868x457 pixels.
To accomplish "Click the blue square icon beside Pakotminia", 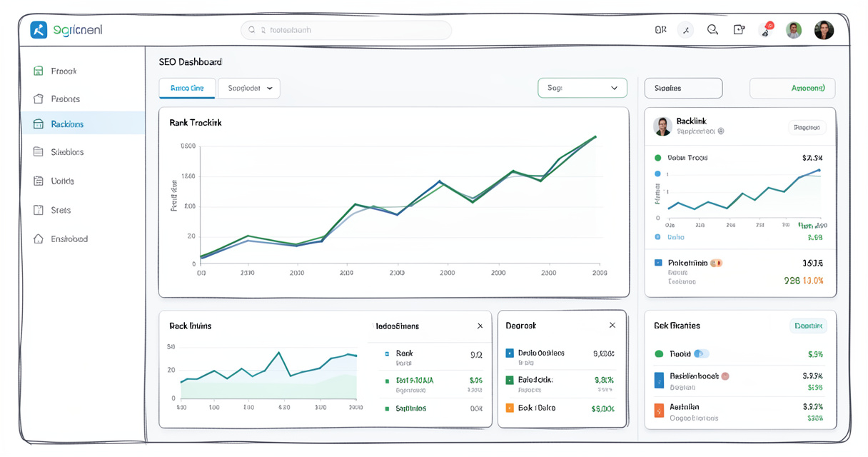I will pyautogui.click(x=658, y=263).
